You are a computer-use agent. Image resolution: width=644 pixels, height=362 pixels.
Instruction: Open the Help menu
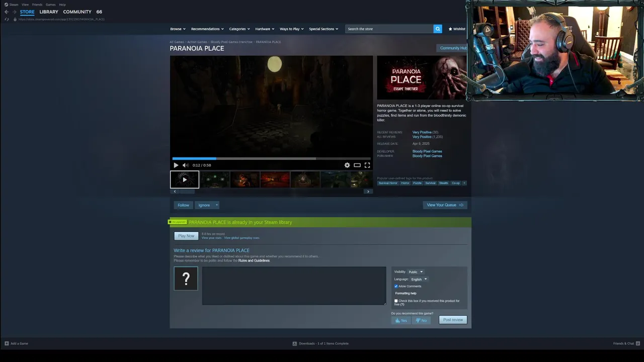(x=62, y=5)
